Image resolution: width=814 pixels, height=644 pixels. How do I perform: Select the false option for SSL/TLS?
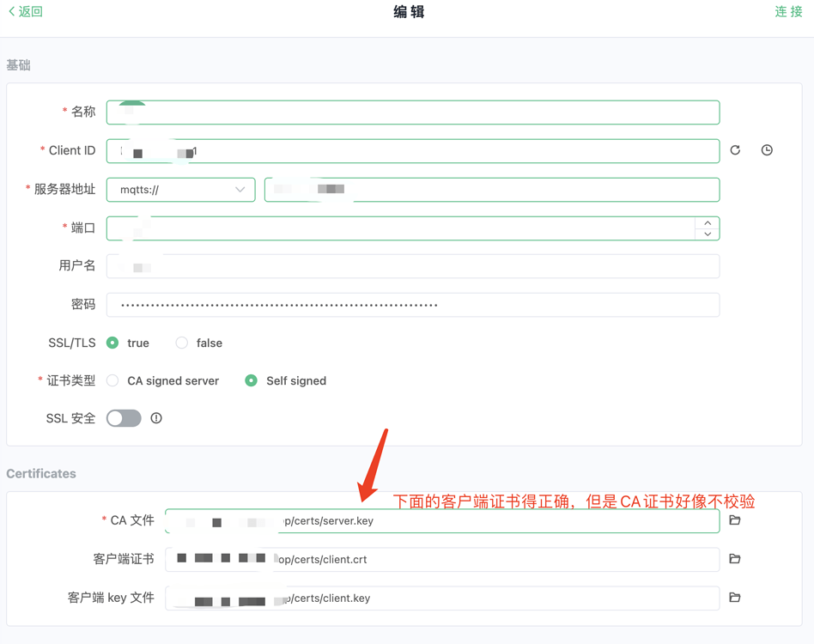(180, 343)
